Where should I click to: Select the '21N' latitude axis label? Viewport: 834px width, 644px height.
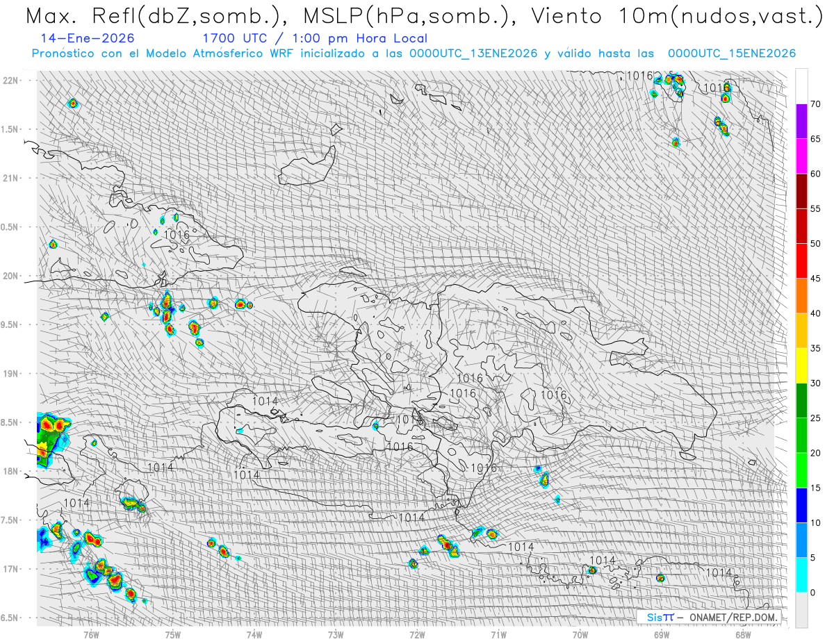pos(11,178)
